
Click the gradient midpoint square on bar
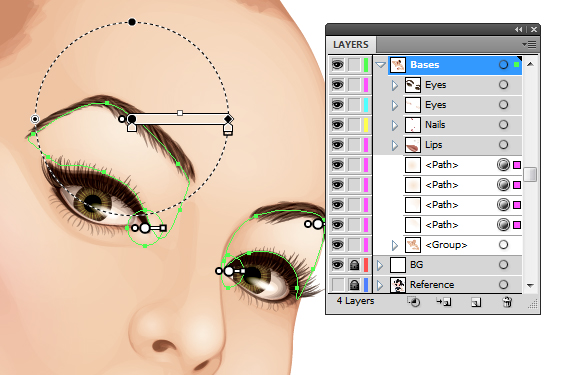tap(180, 113)
